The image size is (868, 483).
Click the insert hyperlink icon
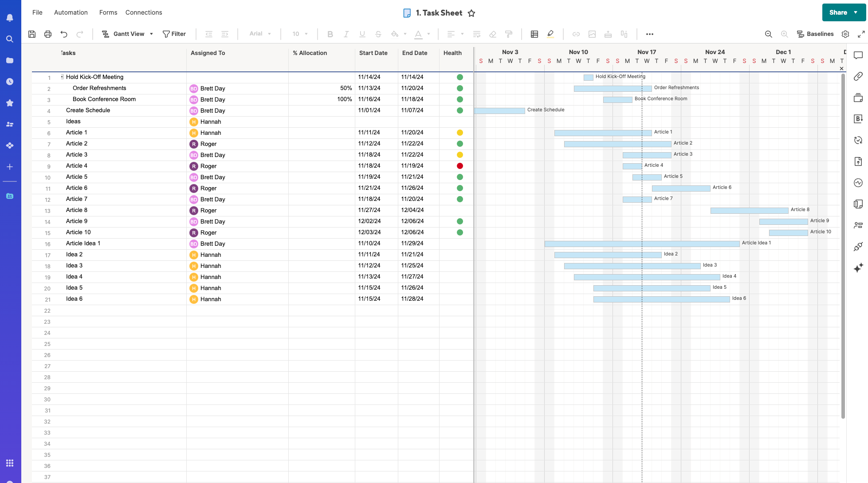576,34
